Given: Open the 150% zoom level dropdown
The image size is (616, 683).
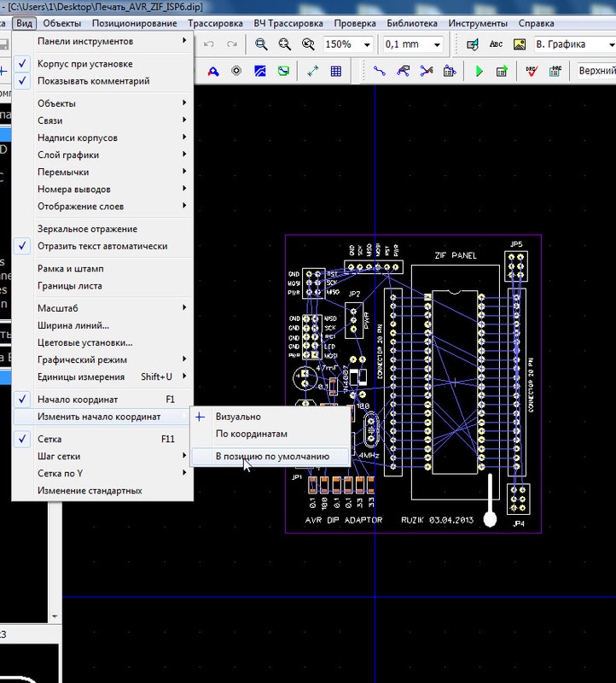Looking at the screenshot, I should pyautogui.click(x=367, y=45).
